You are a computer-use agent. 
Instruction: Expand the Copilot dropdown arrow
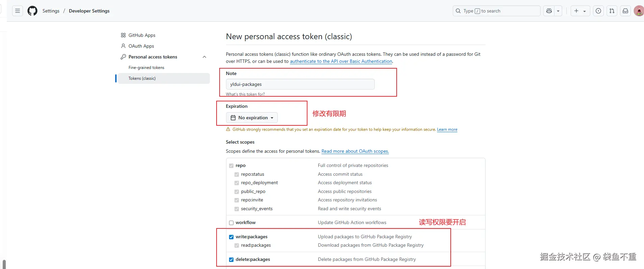point(558,11)
